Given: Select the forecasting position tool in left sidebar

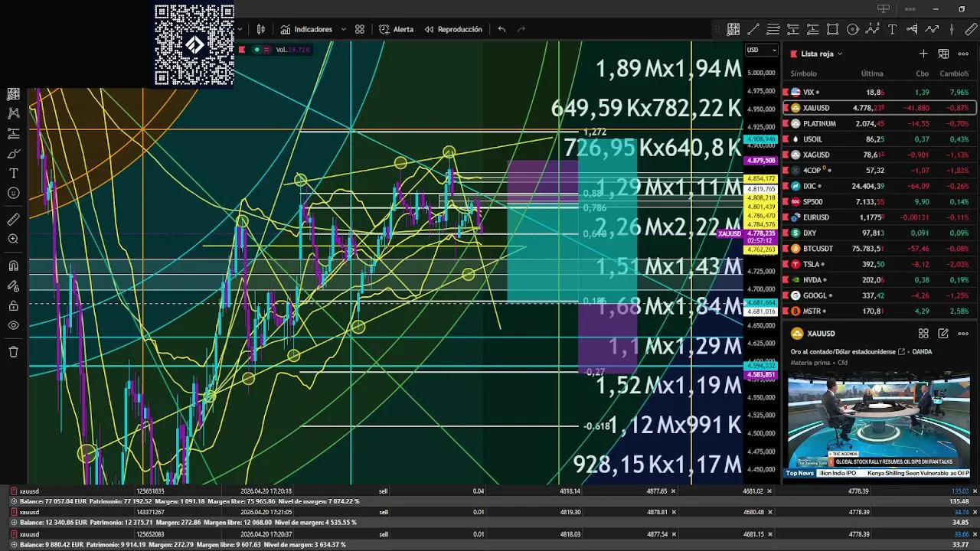Looking at the screenshot, I should pyautogui.click(x=14, y=133).
